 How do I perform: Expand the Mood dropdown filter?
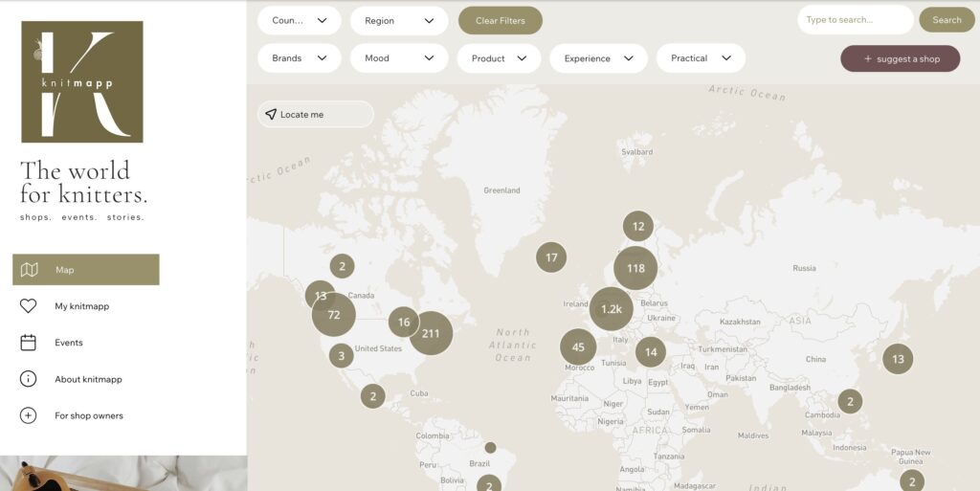pyautogui.click(x=399, y=58)
